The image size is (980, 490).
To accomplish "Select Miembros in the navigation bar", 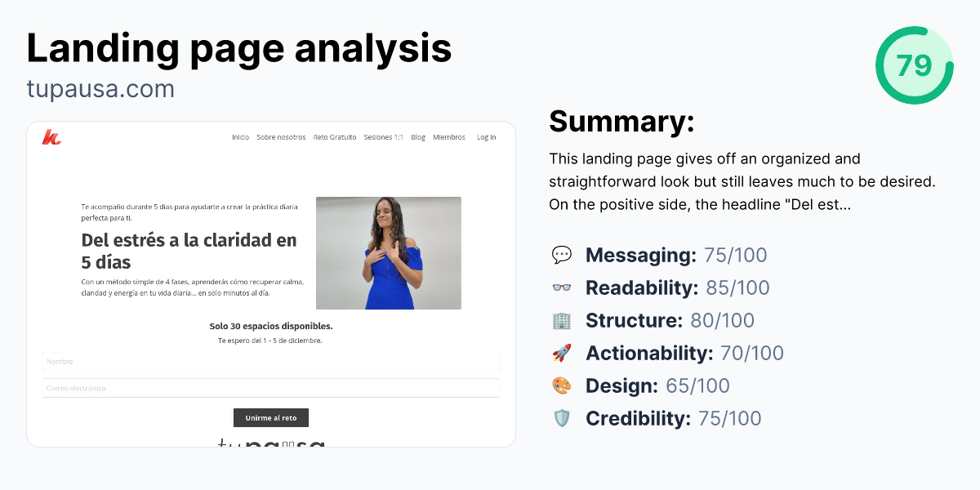I will coord(449,137).
